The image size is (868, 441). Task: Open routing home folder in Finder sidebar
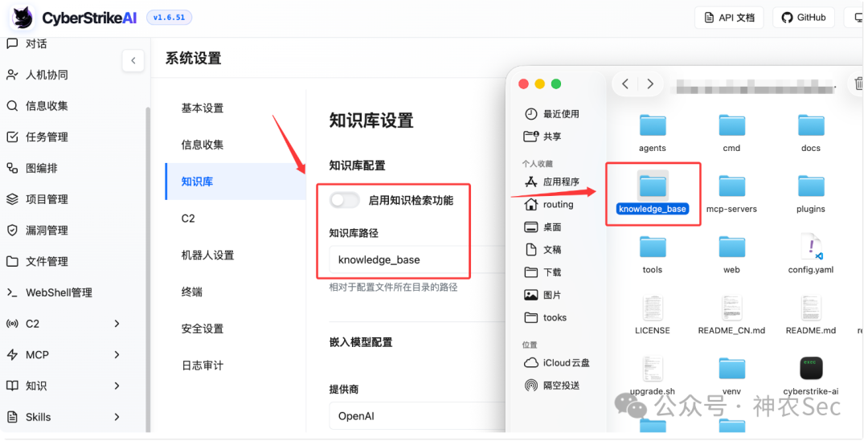pos(549,204)
